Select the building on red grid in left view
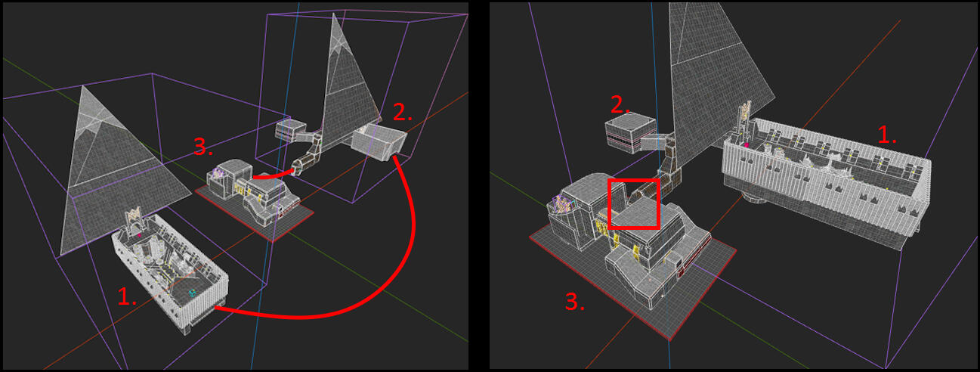The width and height of the screenshot is (980, 372). coord(253,193)
